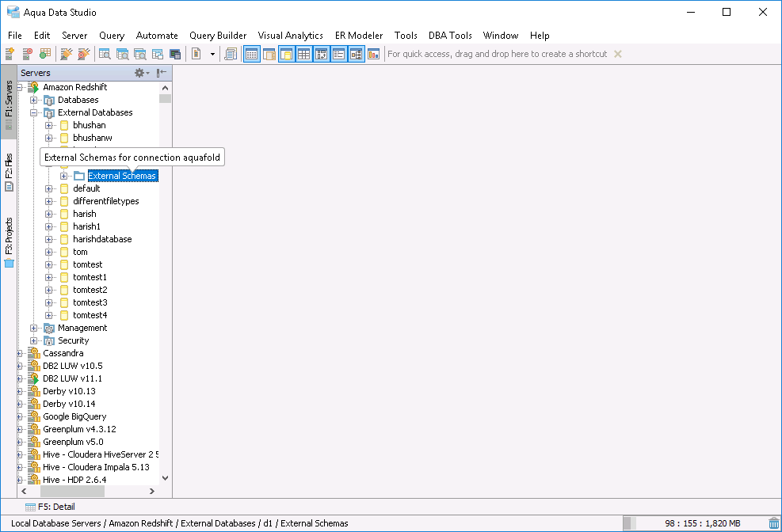Toggle the highlighted diagram view toolbar button
This screenshot has width=782, height=532.
click(356, 54)
